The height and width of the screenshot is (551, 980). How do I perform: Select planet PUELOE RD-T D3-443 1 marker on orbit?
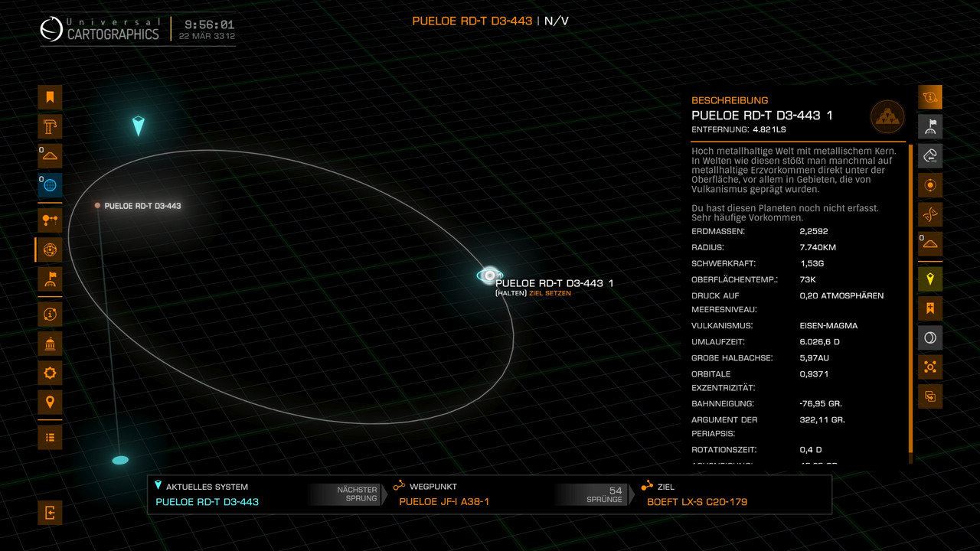click(489, 275)
